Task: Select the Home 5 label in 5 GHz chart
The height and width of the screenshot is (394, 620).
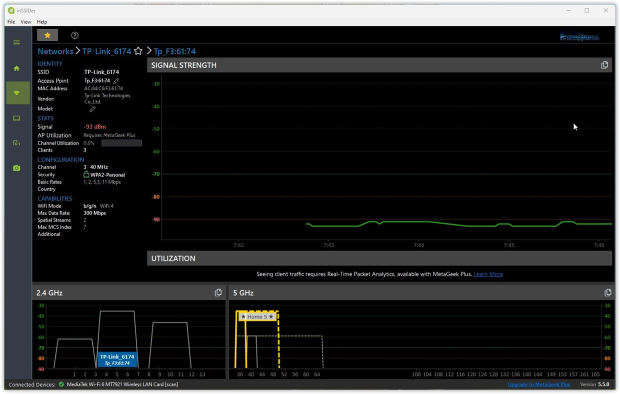Action: tap(257, 317)
